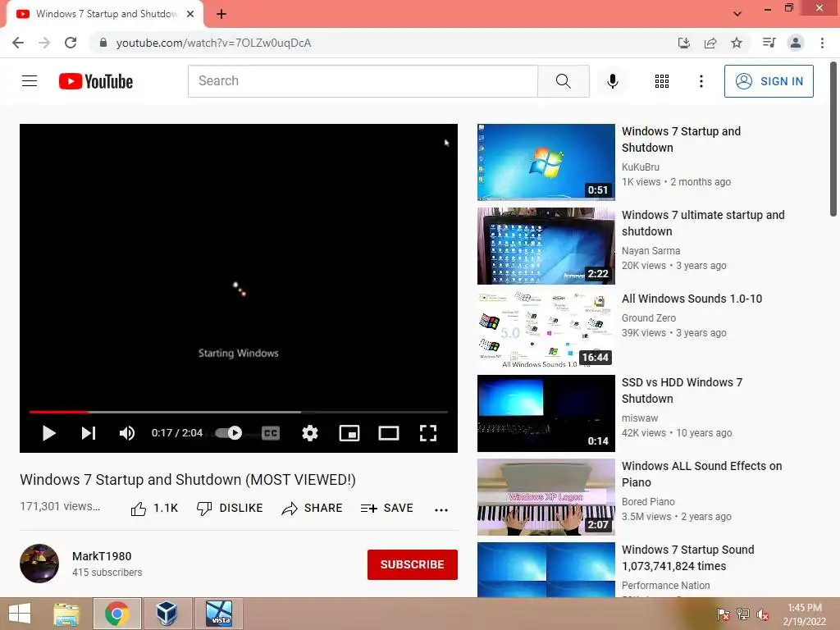Open more actions below the video
Screen dimensions: 840x630
(x=441, y=509)
